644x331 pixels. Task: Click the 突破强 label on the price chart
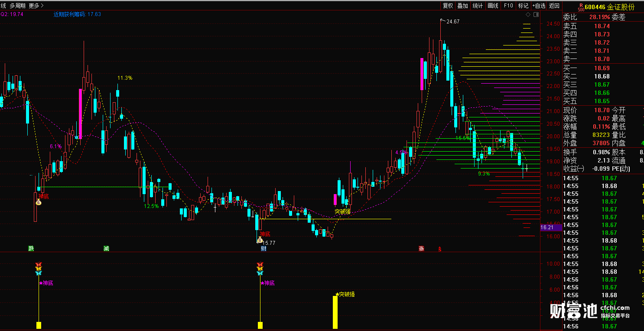point(342,211)
